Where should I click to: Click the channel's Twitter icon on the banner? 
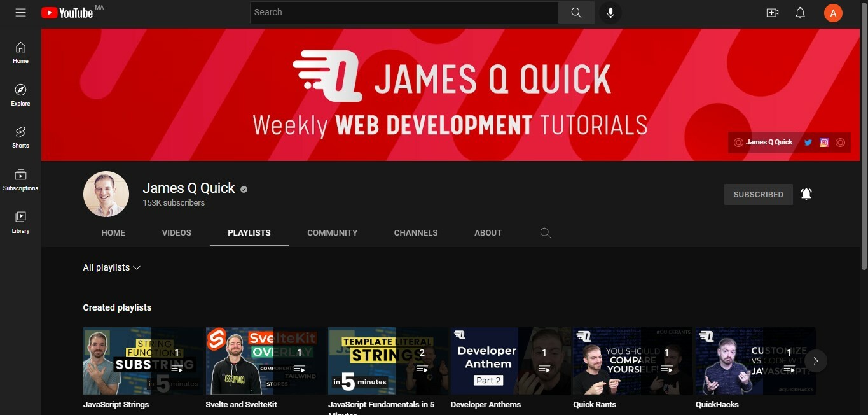tap(808, 142)
